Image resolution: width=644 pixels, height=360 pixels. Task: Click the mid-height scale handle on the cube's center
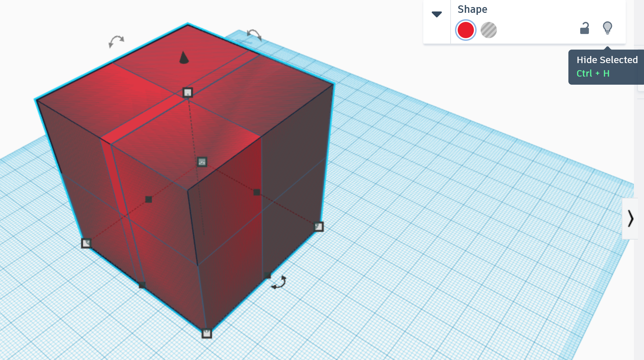202,162
